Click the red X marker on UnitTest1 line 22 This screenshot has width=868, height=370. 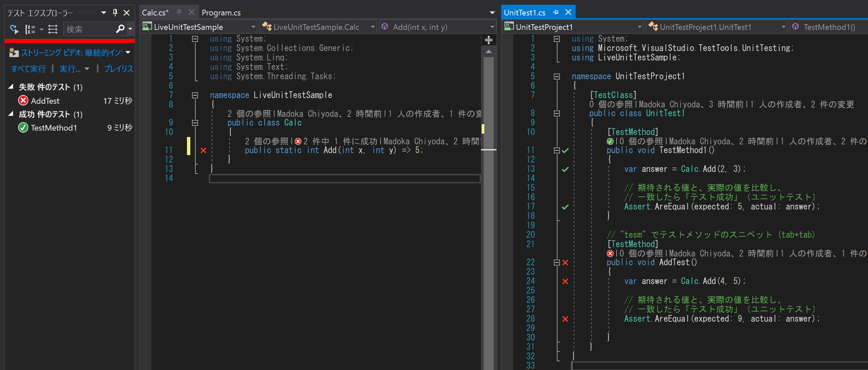pyautogui.click(x=566, y=263)
